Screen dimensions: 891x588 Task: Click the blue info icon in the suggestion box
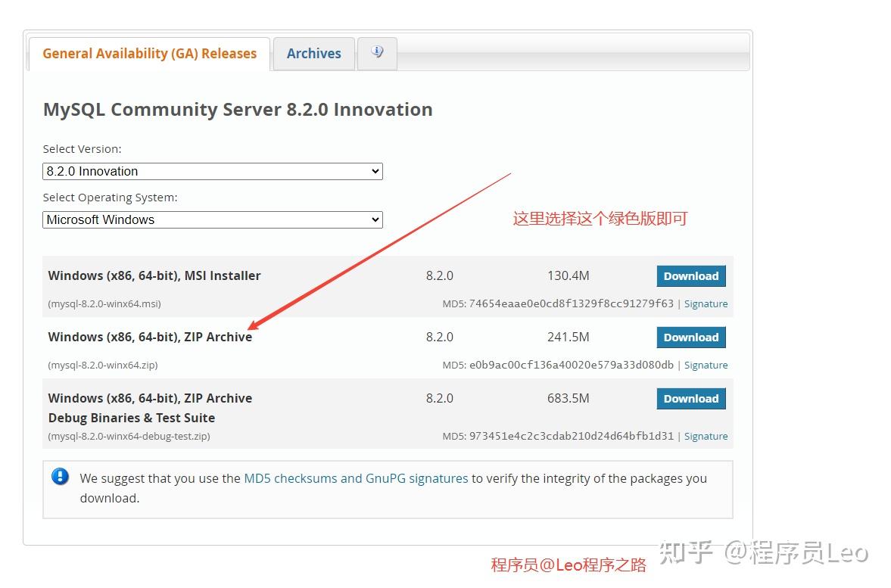coord(61,477)
